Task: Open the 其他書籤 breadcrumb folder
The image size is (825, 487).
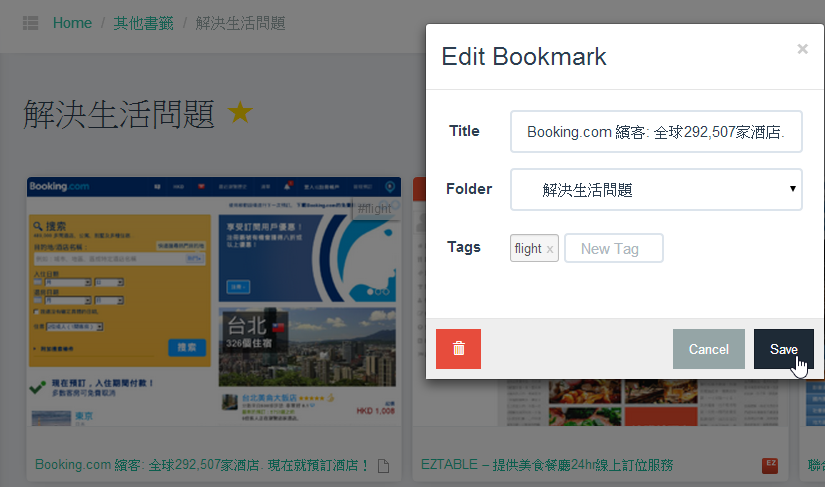Action: click(x=144, y=23)
